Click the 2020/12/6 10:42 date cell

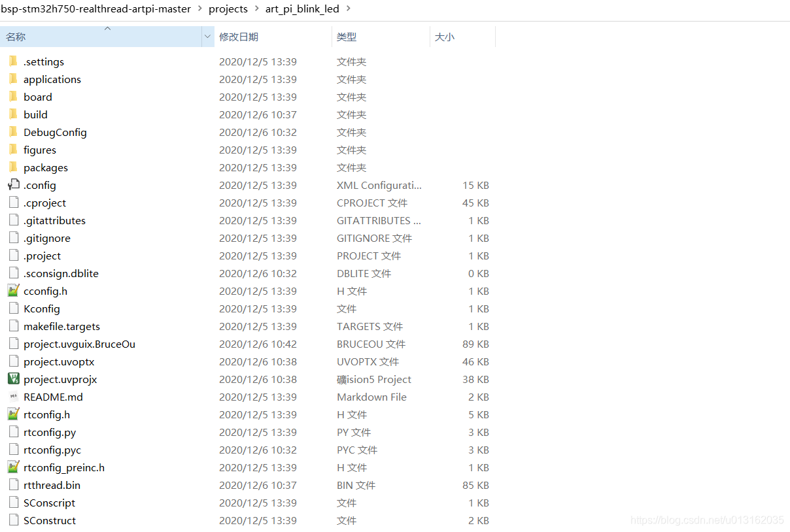pyautogui.click(x=258, y=344)
